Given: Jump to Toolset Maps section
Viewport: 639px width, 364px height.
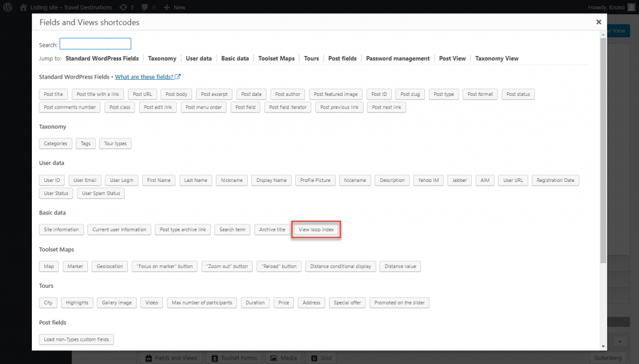Looking at the screenshot, I should pos(276,58).
